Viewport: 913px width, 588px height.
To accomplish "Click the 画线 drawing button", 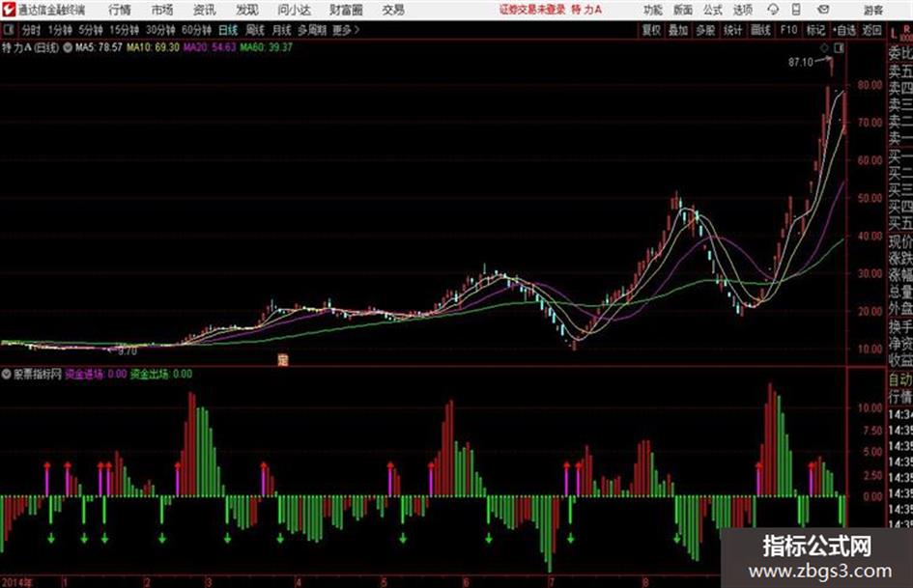I will [x=760, y=30].
